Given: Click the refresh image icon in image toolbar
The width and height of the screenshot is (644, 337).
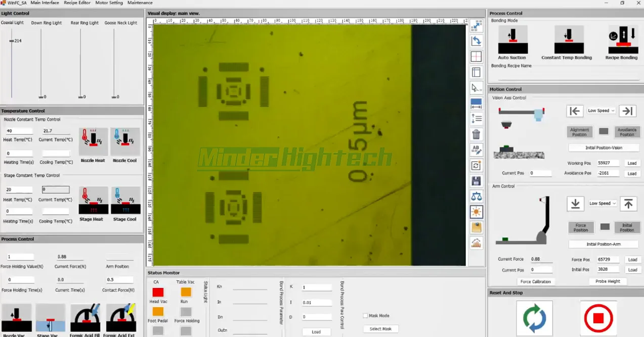Looking at the screenshot, I should point(476,165).
